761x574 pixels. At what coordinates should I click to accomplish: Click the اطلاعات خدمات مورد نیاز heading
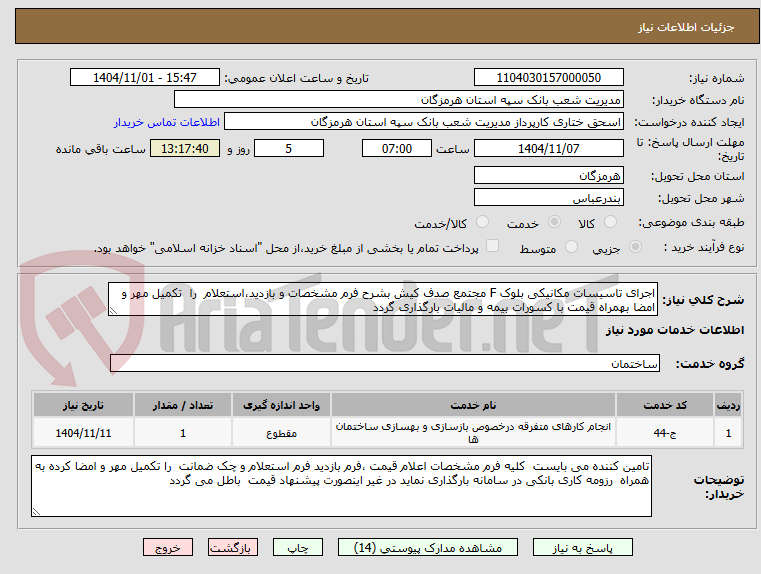(675, 330)
